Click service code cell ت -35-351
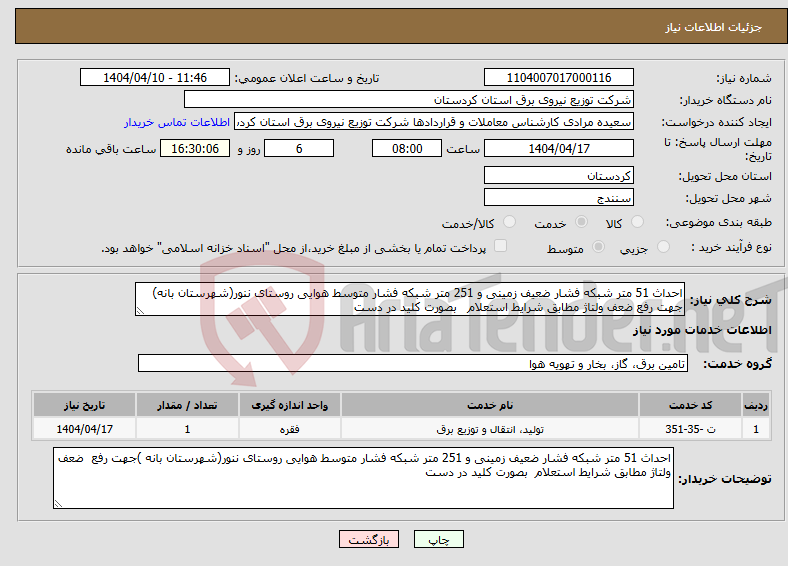788x566 pixels. pos(691,429)
